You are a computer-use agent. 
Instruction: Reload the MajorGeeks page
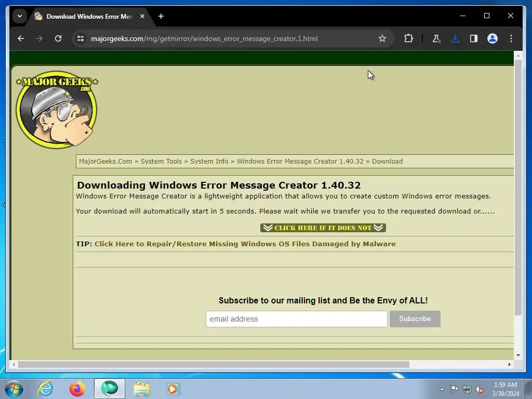[x=58, y=38]
